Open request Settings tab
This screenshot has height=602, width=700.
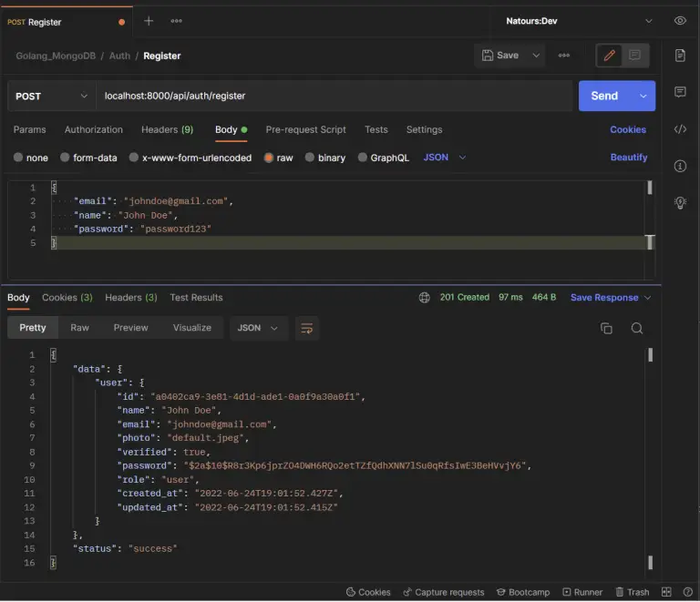tap(424, 129)
